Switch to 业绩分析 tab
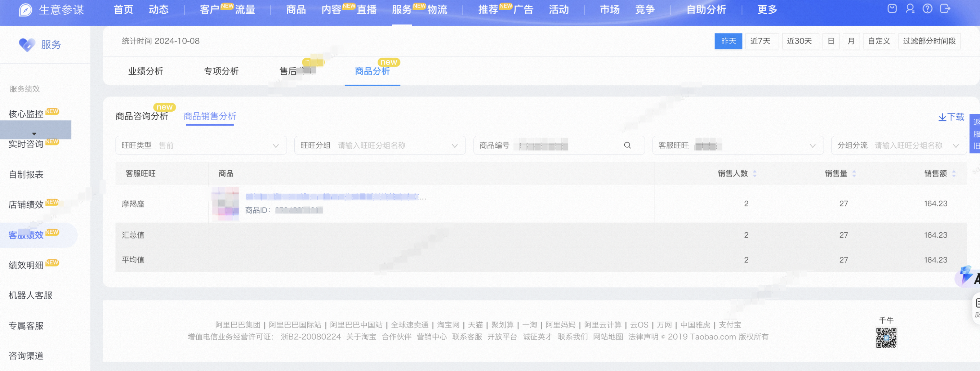The width and height of the screenshot is (980, 371). pos(146,71)
